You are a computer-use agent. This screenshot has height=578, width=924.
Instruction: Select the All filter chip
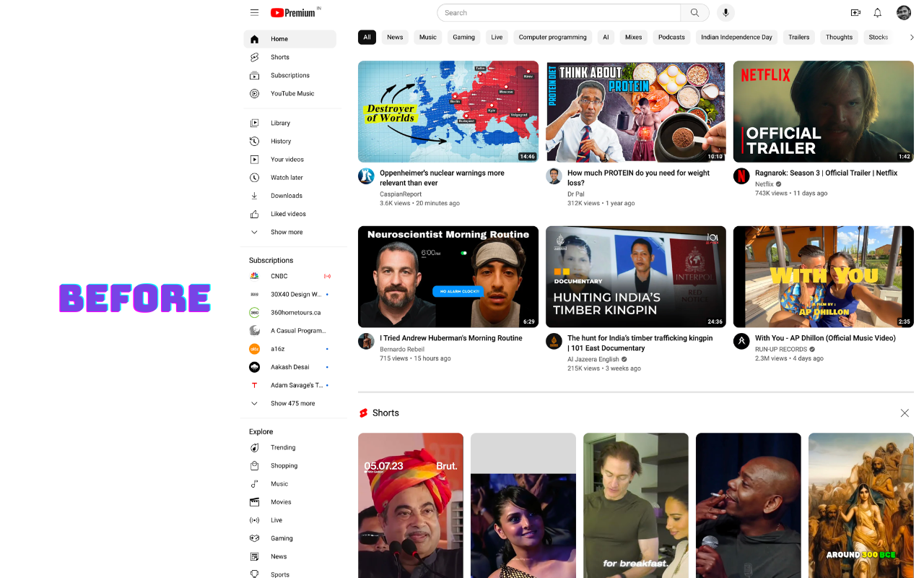pyautogui.click(x=367, y=37)
